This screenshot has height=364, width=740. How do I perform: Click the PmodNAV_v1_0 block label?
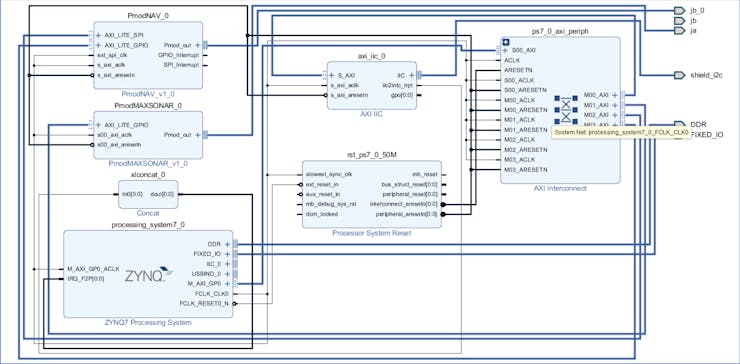[148, 93]
